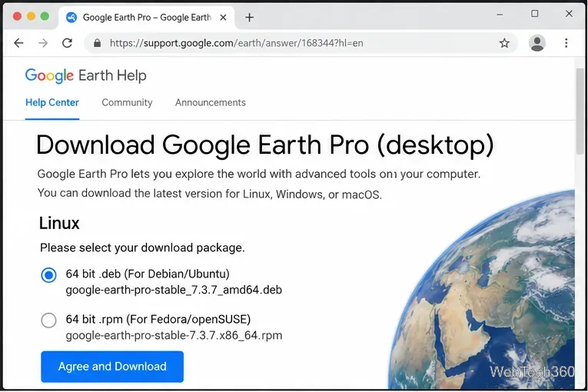Image resolution: width=588 pixels, height=392 pixels.
Task: Click the Linux section heading
Action: 59,223
